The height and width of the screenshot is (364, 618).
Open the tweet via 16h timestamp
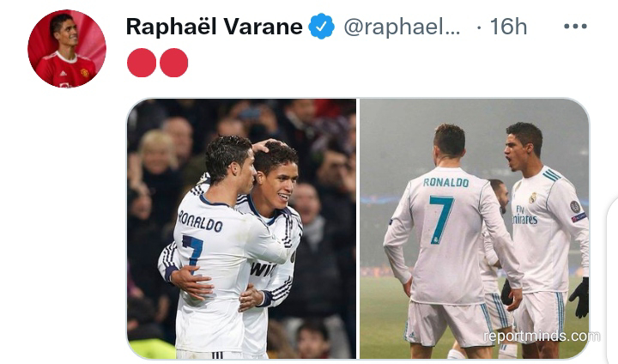coord(508,27)
